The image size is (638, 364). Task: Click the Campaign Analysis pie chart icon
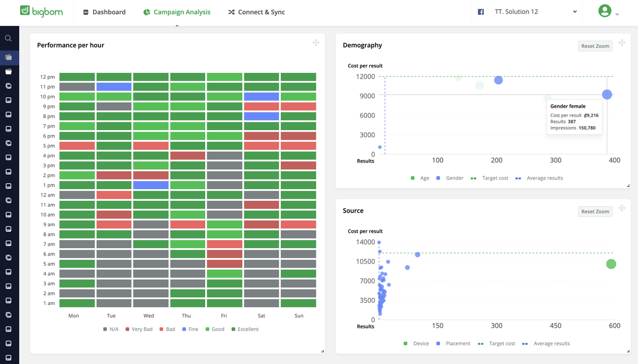point(147,12)
